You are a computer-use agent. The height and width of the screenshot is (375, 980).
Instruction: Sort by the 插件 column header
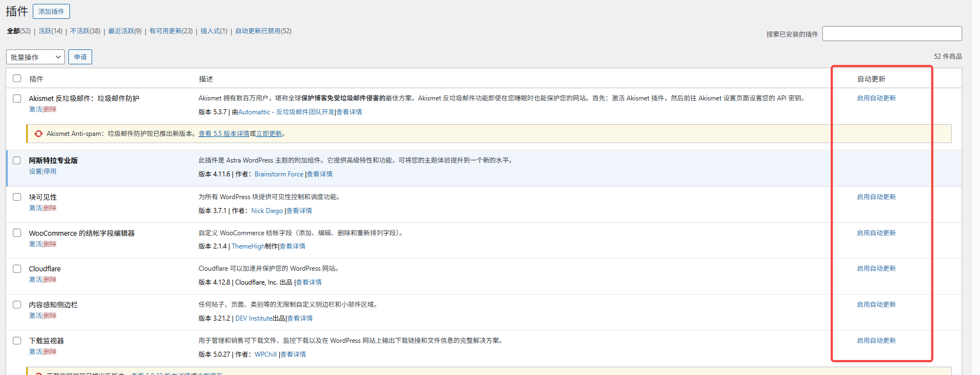[x=36, y=79]
